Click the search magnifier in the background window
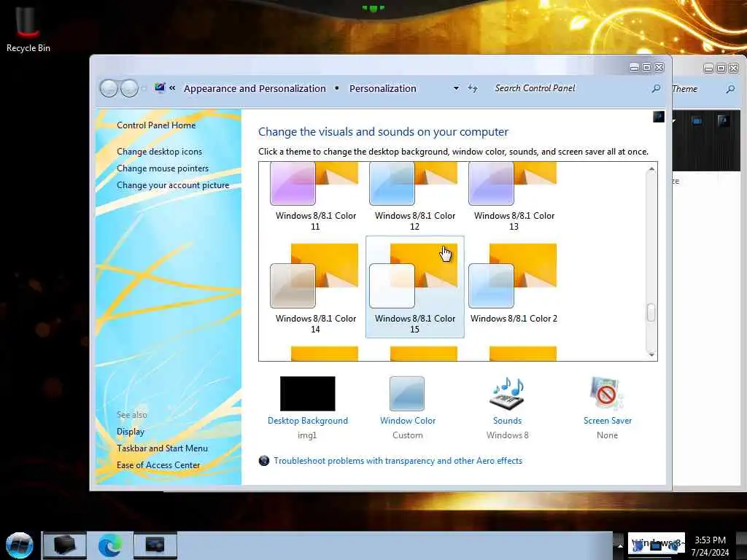Image resolution: width=747 pixels, height=560 pixels. (x=730, y=89)
